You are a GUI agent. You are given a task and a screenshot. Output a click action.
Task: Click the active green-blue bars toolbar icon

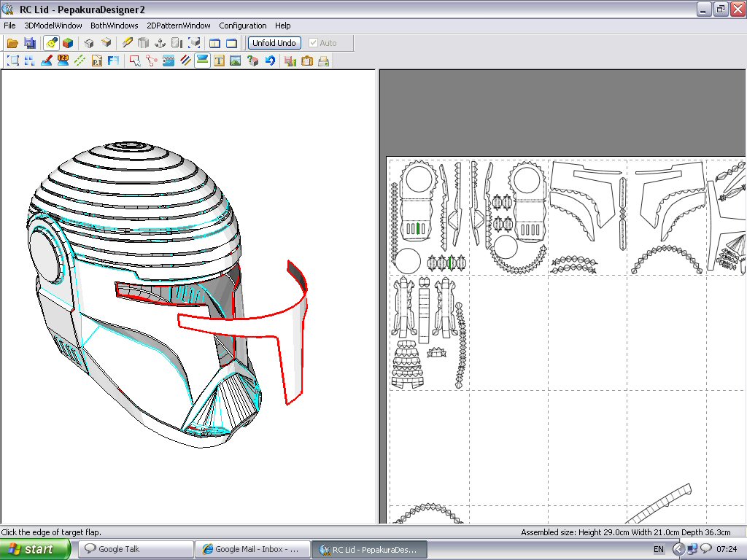(x=203, y=61)
